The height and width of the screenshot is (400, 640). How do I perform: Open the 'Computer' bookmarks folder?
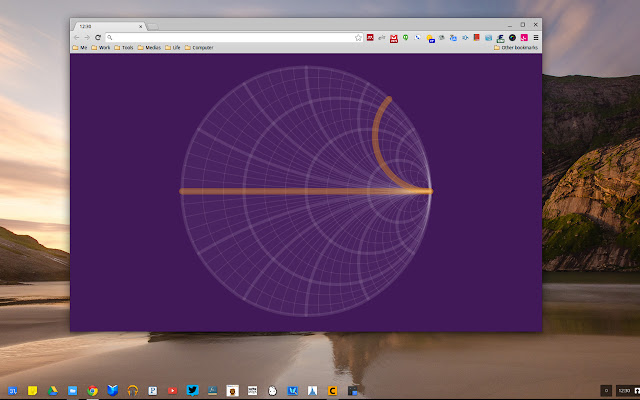199,48
